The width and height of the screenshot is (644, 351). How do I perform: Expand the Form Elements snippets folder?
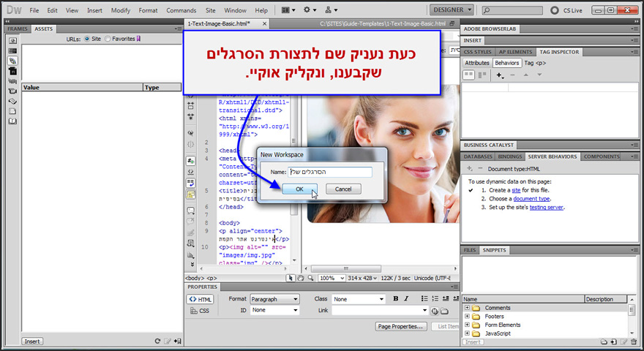click(467, 325)
